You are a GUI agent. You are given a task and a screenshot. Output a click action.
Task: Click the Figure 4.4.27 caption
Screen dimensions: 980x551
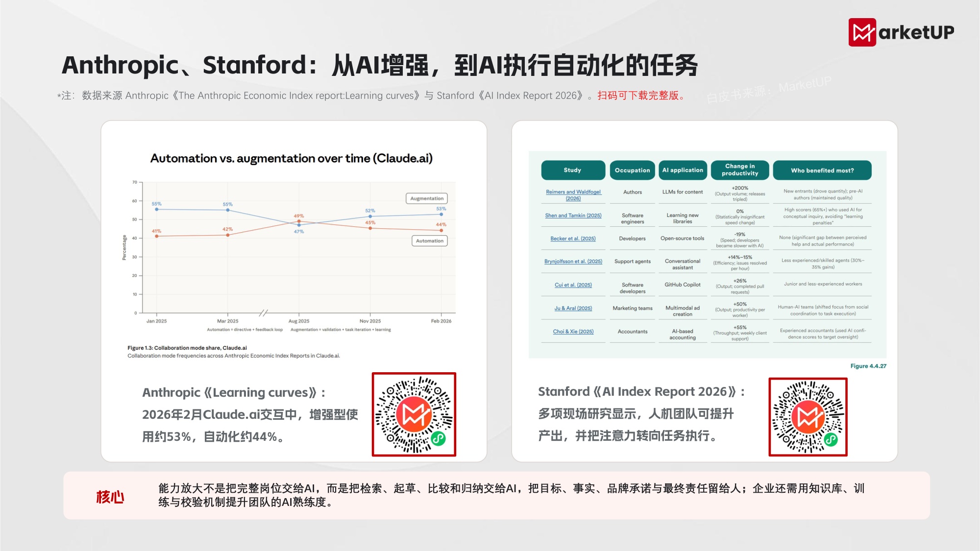(x=868, y=366)
